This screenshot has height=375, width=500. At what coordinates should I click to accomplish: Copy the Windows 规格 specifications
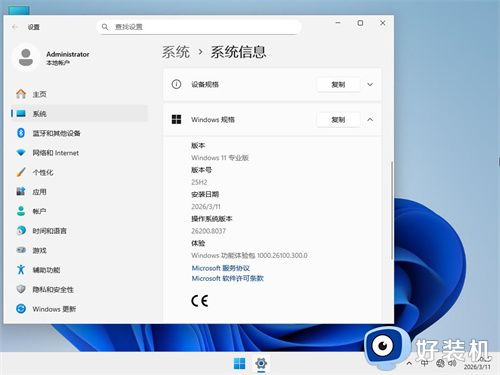[338, 120]
